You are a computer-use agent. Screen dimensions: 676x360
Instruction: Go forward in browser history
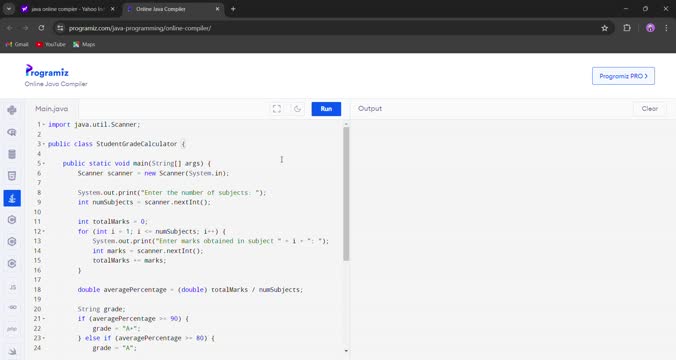[25, 28]
